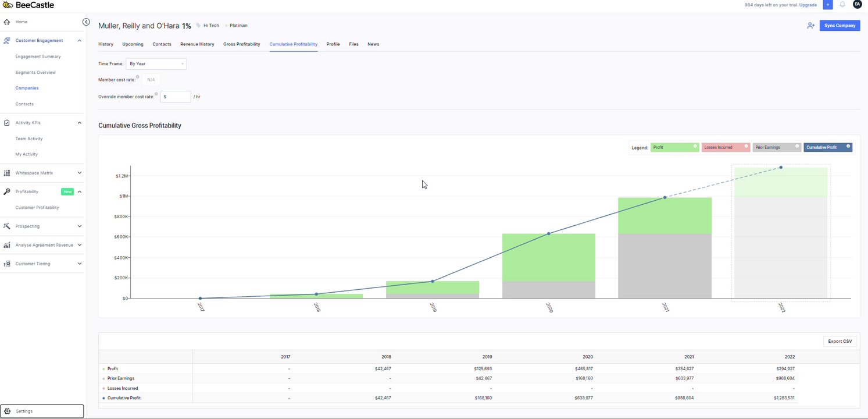Toggle the Losses Incurred legend series
Viewport: 868px width, 419px height.
(726, 148)
